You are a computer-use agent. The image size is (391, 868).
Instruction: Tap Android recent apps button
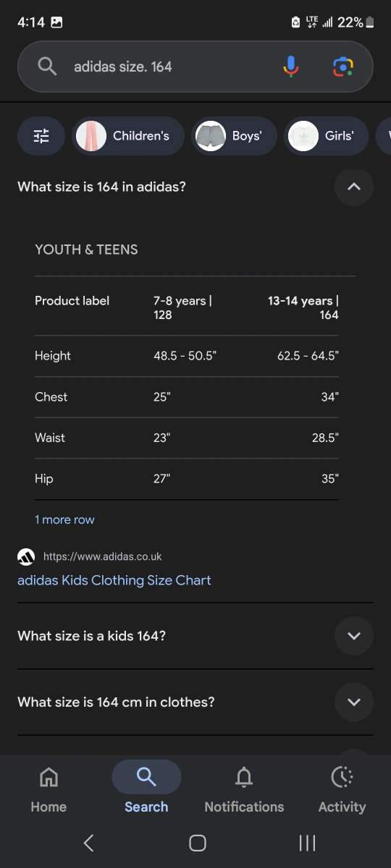coord(307,843)
